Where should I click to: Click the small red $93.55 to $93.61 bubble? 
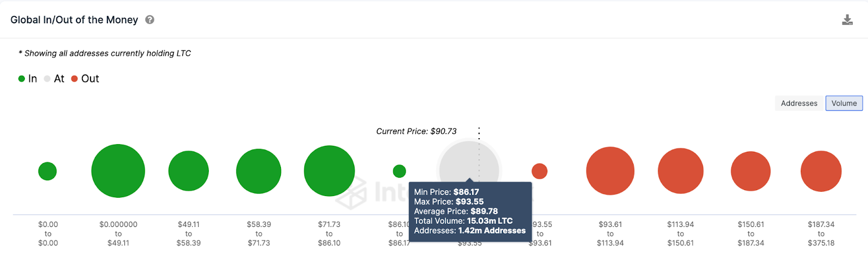(539, 171)
